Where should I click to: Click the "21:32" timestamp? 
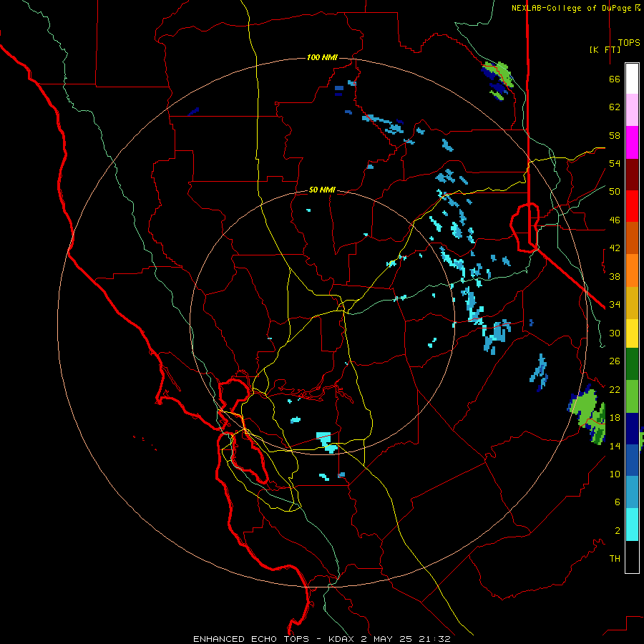pos(435,639)
